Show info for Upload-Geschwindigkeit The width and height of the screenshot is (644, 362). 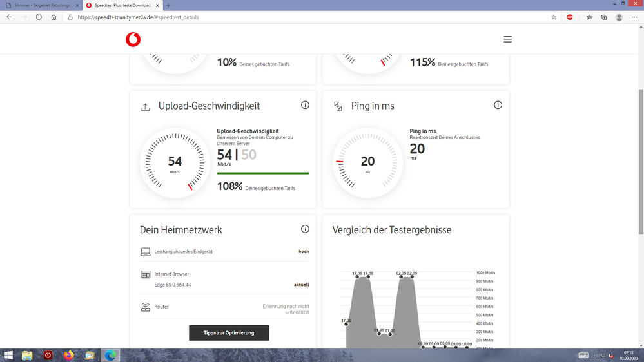[x=305, y=105]
